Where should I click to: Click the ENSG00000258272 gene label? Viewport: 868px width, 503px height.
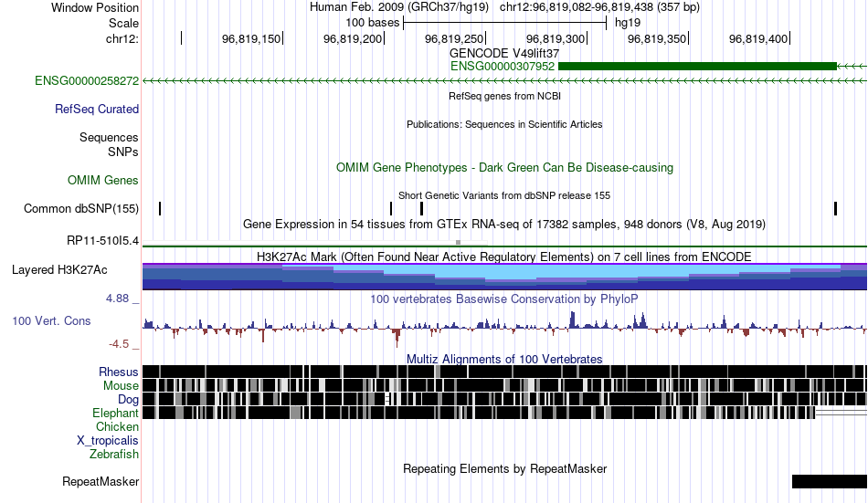87,80
